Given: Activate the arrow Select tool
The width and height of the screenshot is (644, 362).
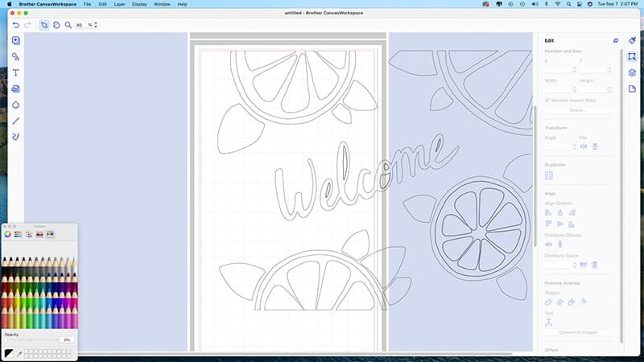Looking at the screenshot, I should click(x=44, y=25).
